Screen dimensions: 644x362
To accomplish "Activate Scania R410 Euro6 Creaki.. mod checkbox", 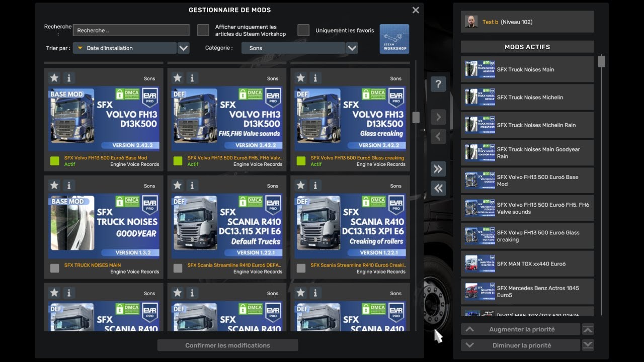I will 301,268.
